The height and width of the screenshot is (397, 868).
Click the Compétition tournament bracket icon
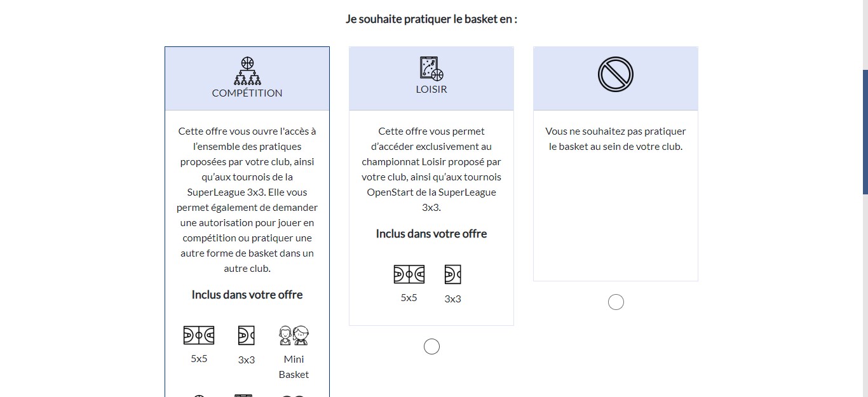point(247,71)
